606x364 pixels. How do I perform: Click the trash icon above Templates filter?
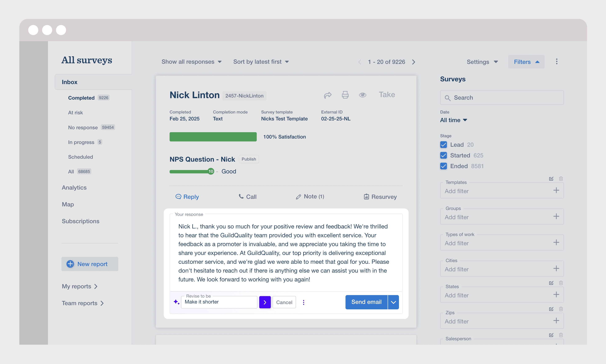(561, 179)
